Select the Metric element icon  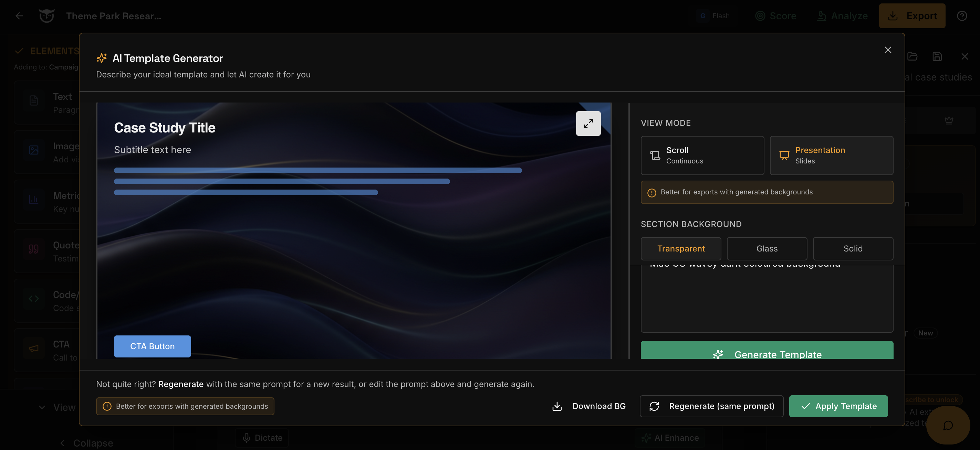[33, 199]
